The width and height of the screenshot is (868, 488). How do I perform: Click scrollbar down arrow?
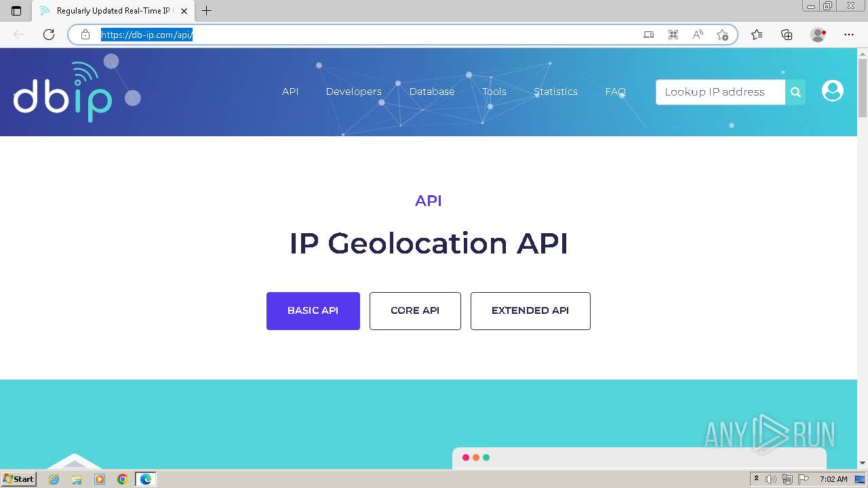point(863,463)
